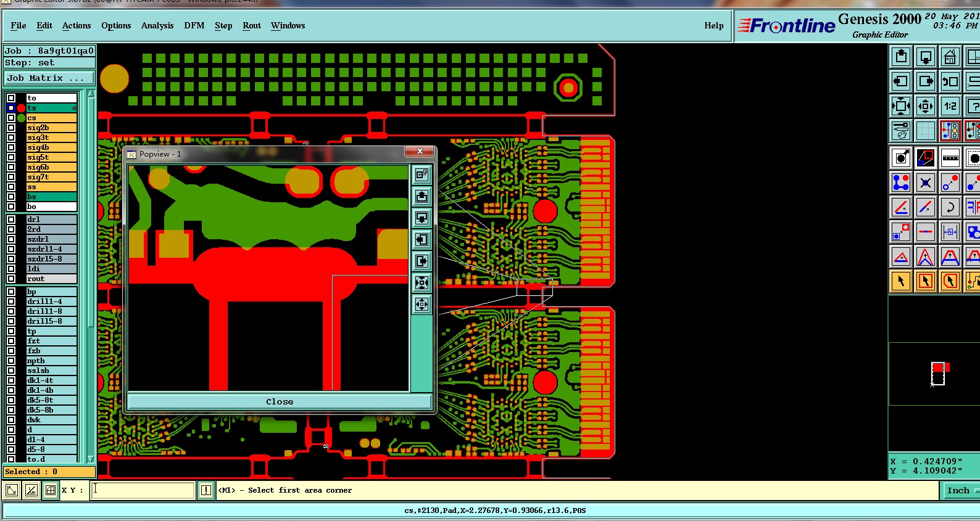
Task: Open the Edit menu
Action: (x=44, y=25)
